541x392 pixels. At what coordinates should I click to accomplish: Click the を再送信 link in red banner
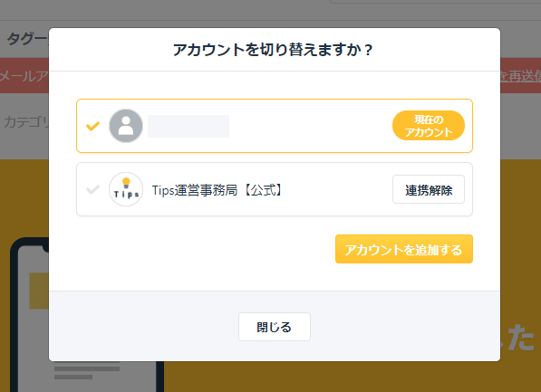(x=520, y=76)
